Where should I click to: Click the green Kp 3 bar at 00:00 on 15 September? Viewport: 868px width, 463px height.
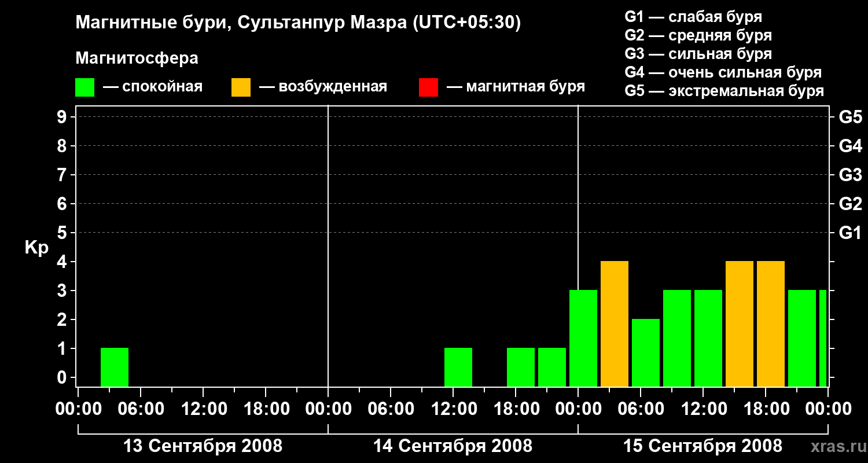point(583,338)
